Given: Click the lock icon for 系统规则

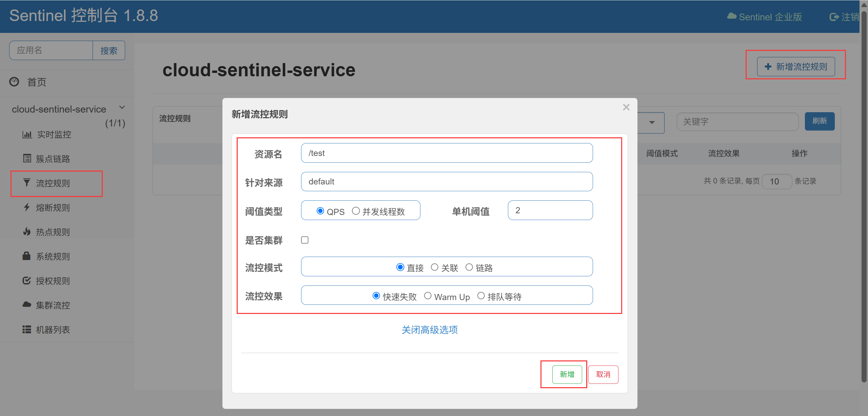Looking at the screenshot, I should click(26, 256).
